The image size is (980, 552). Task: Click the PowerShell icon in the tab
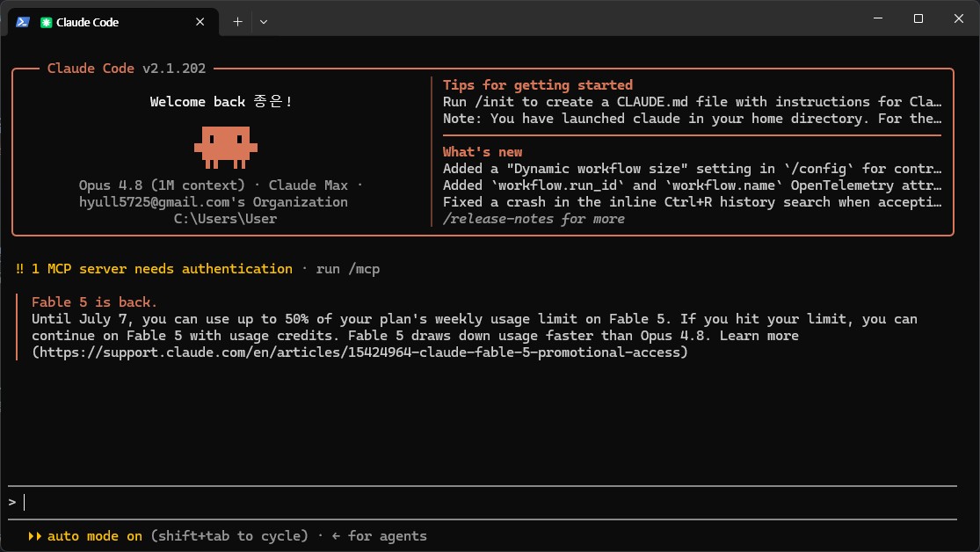[23, 22]
